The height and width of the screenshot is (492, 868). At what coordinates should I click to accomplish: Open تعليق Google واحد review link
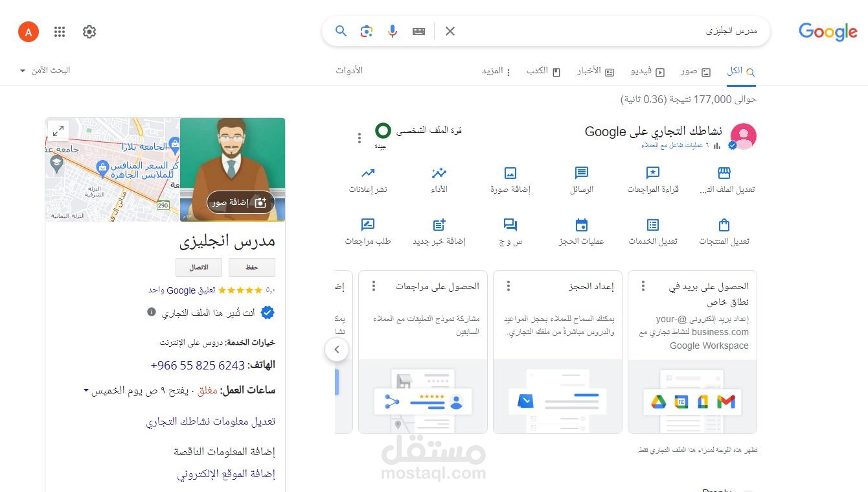[181, 290]
